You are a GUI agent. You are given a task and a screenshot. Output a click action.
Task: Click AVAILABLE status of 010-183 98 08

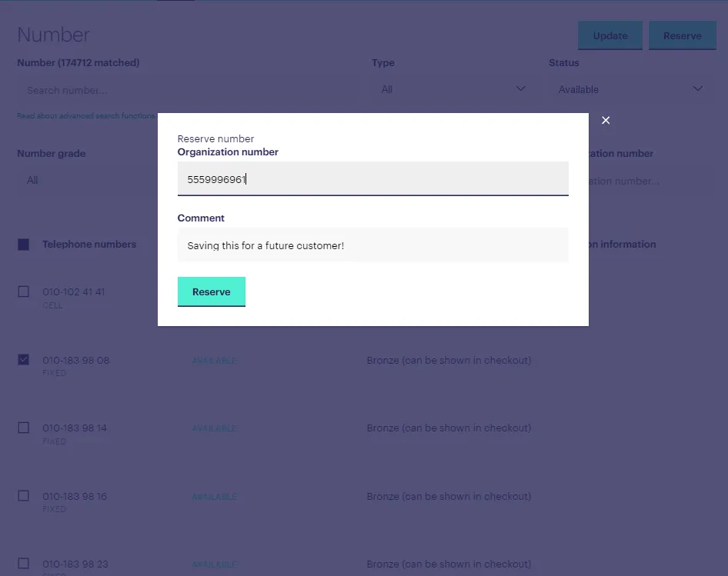coord(215,361)
